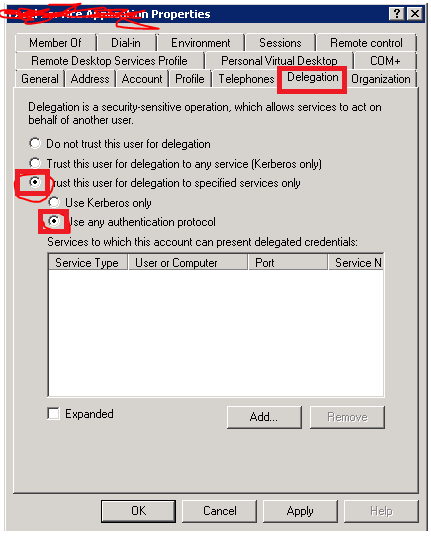Switch to the Environment tab
Screen dimensions: 431x537
tap(200, 43)
